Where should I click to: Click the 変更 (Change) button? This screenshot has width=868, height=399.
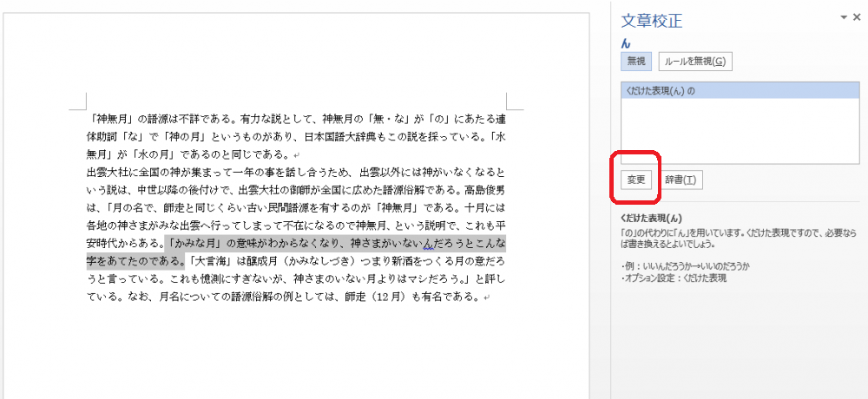click(636, 180)
